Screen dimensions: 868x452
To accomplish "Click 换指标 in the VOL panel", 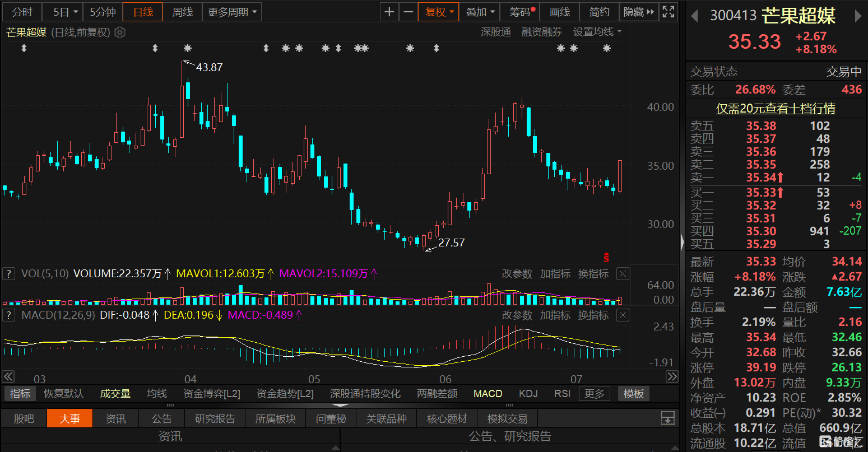I will click(593, 274).
